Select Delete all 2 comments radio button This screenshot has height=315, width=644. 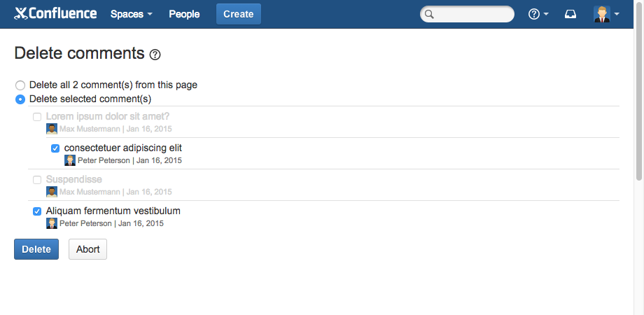coord(20,85)
